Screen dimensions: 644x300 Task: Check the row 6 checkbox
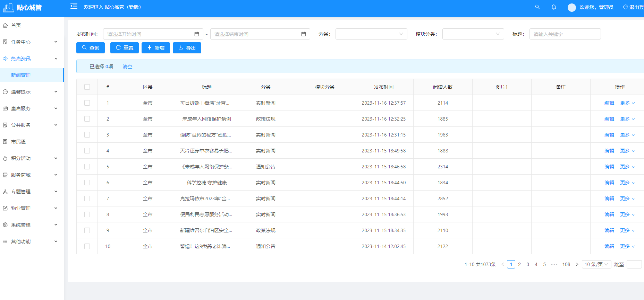click(87, 183)
